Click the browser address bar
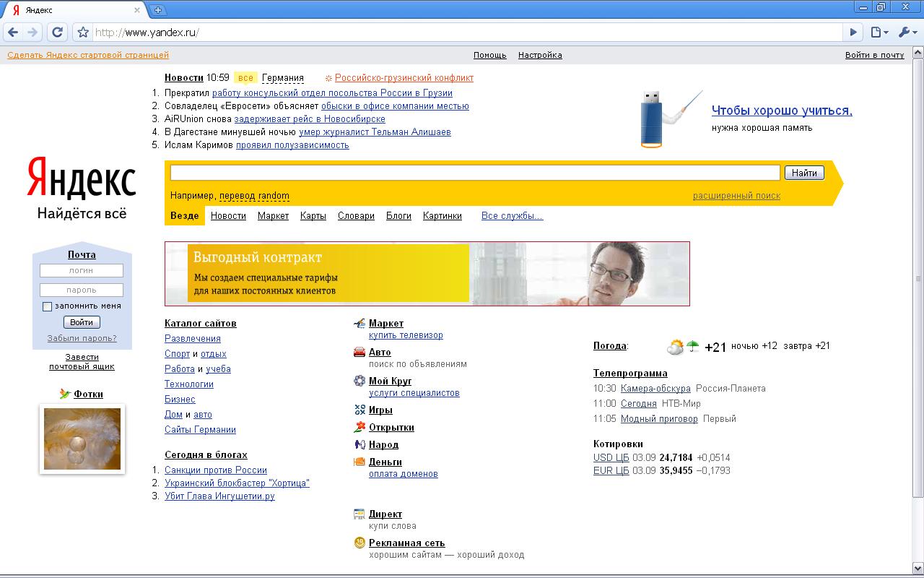Image resolution: width=924 pixels, height=578 pixels. pyautogui.click(x=467, y=33)
